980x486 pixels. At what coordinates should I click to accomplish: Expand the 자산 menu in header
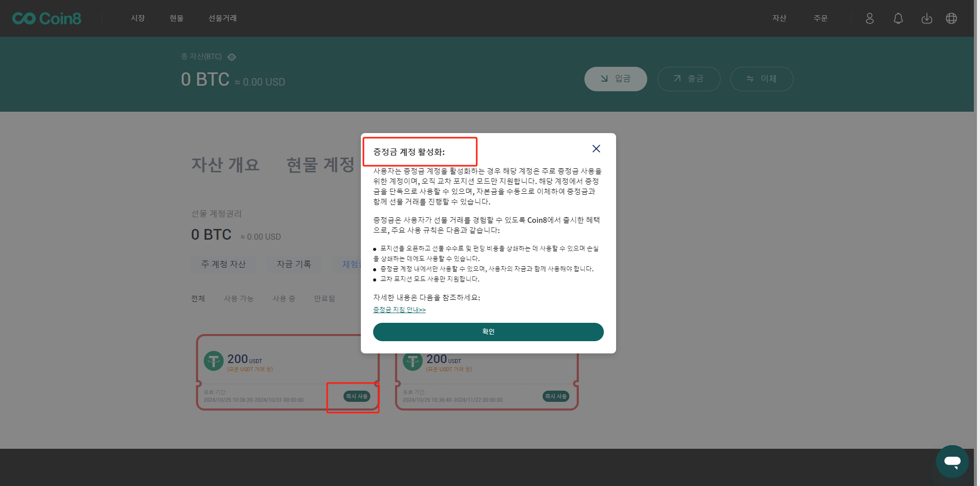pos(779,18)
